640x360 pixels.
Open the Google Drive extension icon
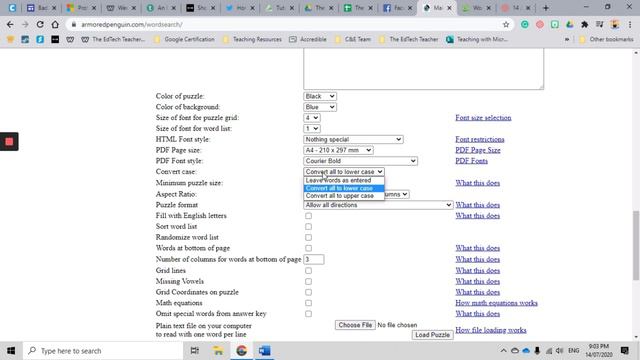coord(569,24)
